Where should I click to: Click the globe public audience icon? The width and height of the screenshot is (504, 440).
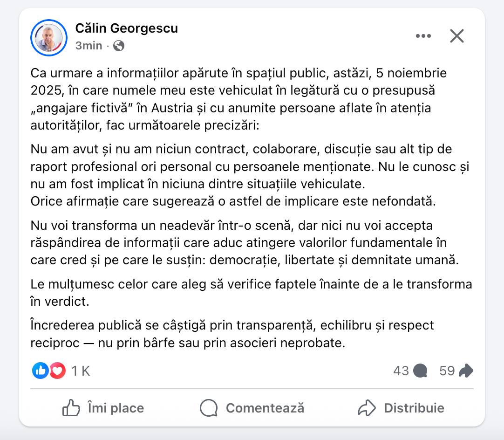pyautogui.click(x=119, y=46)
